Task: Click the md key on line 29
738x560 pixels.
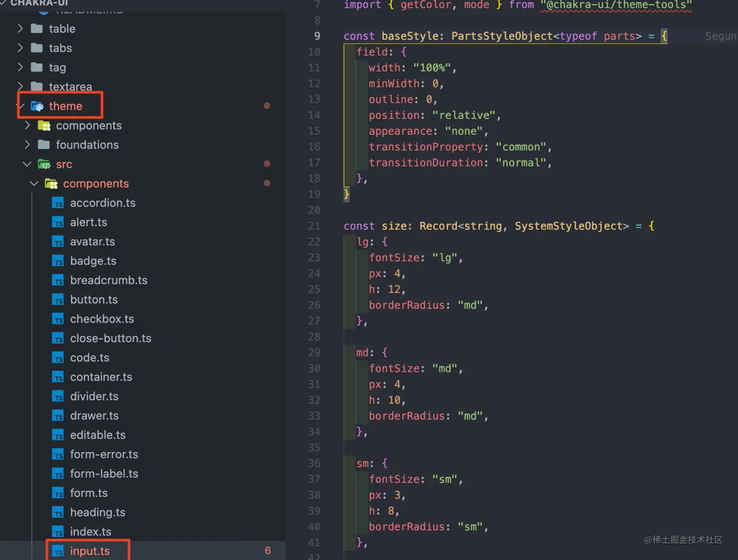Action: [x=363, y=353]
